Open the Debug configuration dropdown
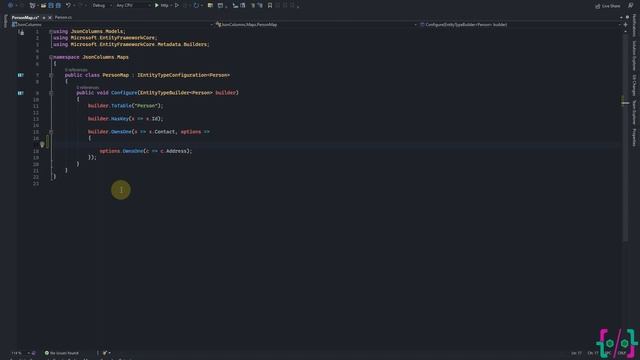This screenshot has height=360, width=640. [101, 5]
